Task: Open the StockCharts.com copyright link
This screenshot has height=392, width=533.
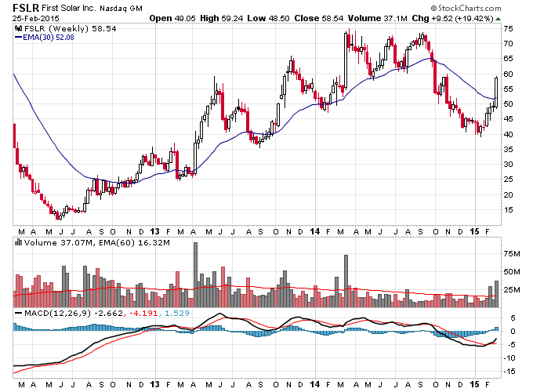Action: (x=466, y=8)
